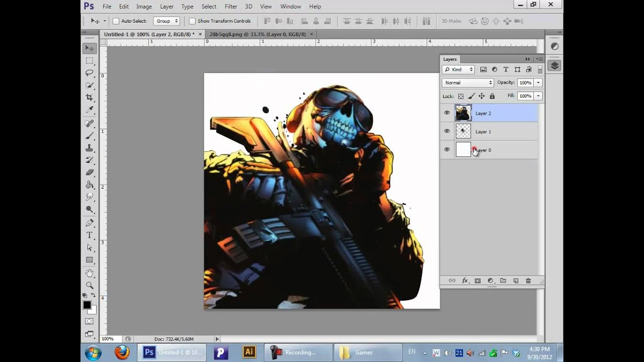
Task: Enable the Auto-Select checkbox
Action: click(x=116, y=21)
